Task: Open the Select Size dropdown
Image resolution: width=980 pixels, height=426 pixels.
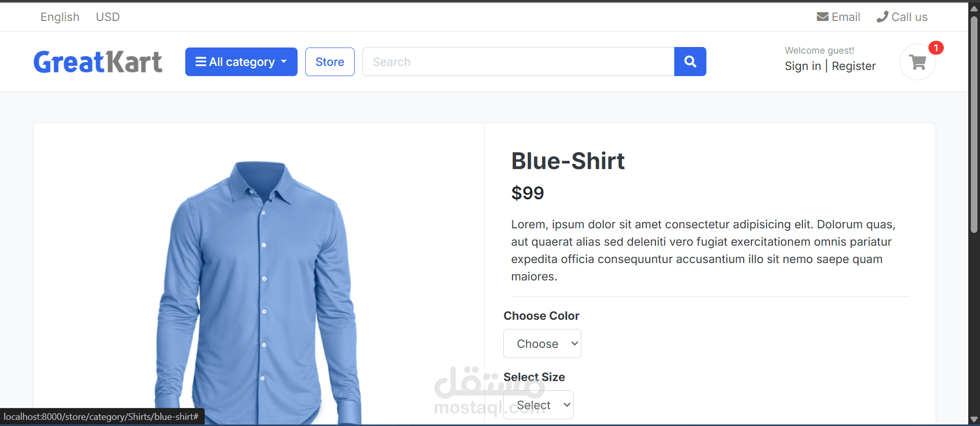Action: tap(538, 405)
